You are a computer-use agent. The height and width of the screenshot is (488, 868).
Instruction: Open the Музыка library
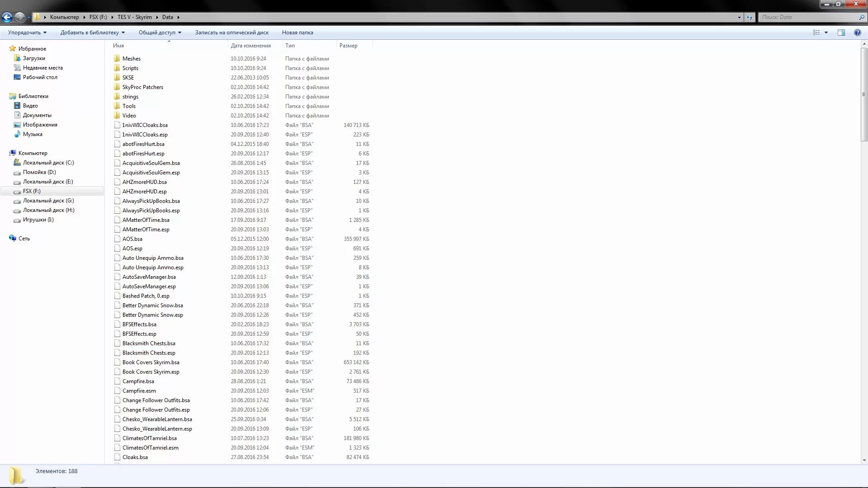33,134
